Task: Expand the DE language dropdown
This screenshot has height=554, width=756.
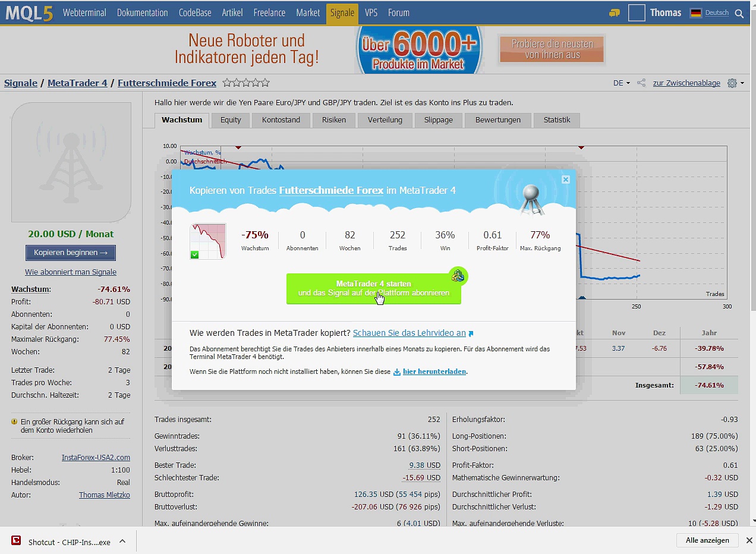Action: [621, 83]
